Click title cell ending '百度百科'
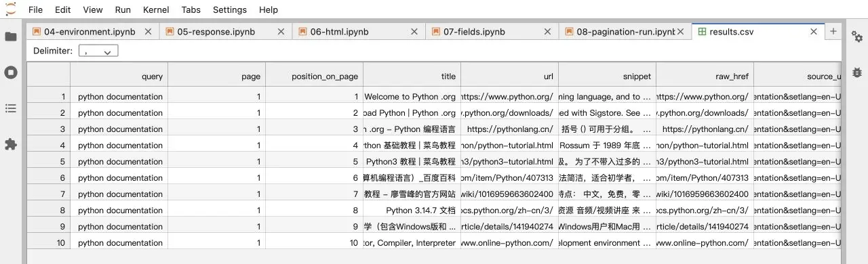 pos(412,178)
